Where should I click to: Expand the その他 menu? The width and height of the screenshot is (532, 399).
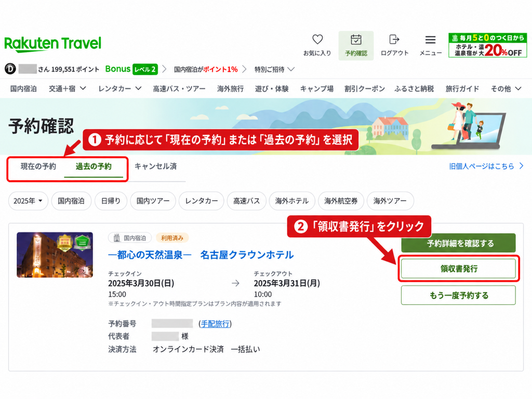(506, 88)
